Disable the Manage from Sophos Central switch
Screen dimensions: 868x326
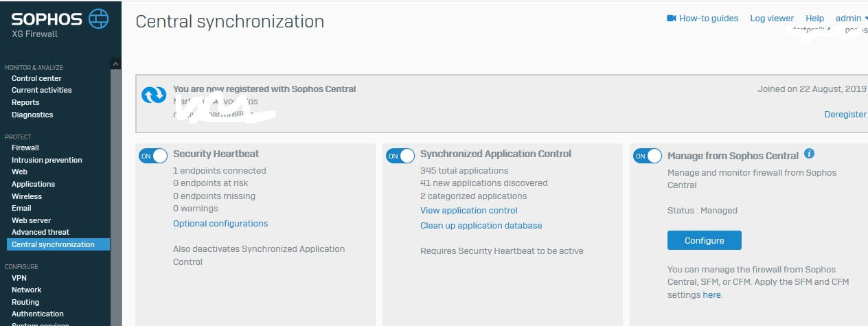(x=648, y=156)
